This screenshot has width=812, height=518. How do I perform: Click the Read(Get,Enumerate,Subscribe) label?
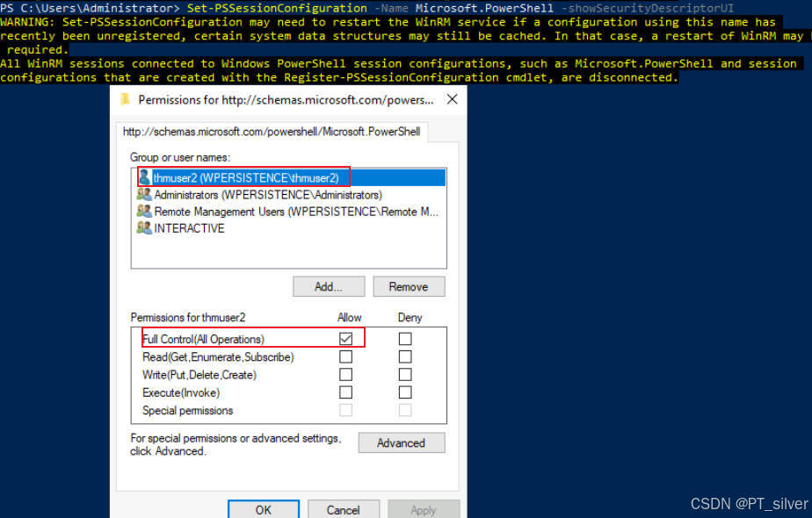point(218,357)
